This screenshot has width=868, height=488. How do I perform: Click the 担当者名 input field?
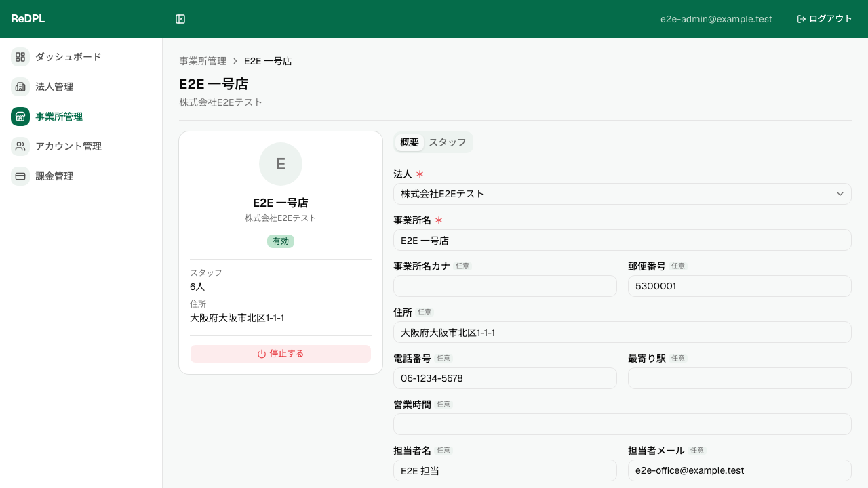coord(505,470)
